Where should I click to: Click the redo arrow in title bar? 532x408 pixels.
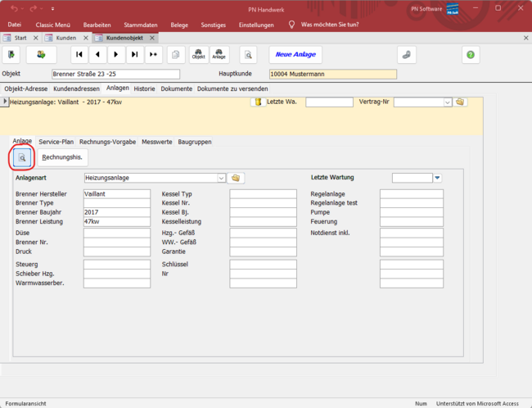(33, 8)
